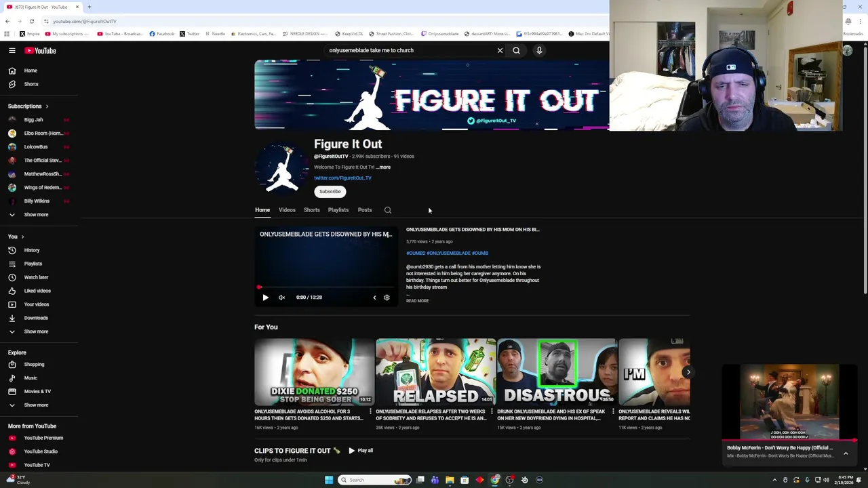Viewport: 868px width, 488px height.
Task: Open featured video settings gear
Action: click(387, 298)
